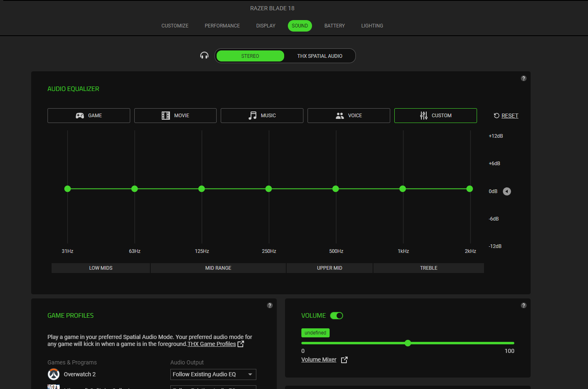Open the Display tab
This screenshot has height=389, width=588.
point(266,26)
